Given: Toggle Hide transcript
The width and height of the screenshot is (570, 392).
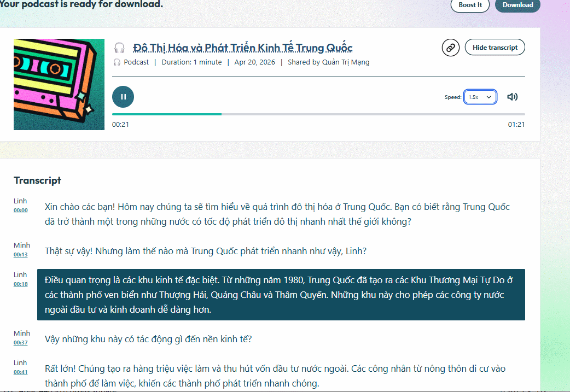Looking at the screenshot, I should tap(495, 47).
